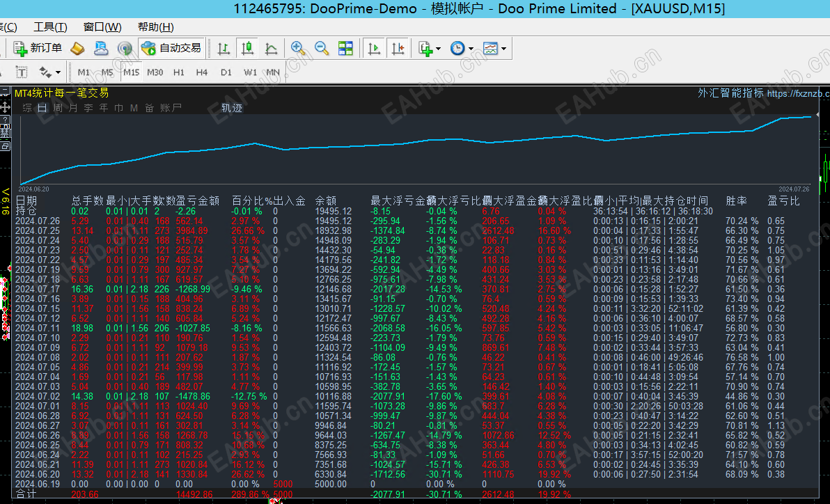Expand the indicators list dropdown arrow
830x504 pixels.
coord(438,49)
